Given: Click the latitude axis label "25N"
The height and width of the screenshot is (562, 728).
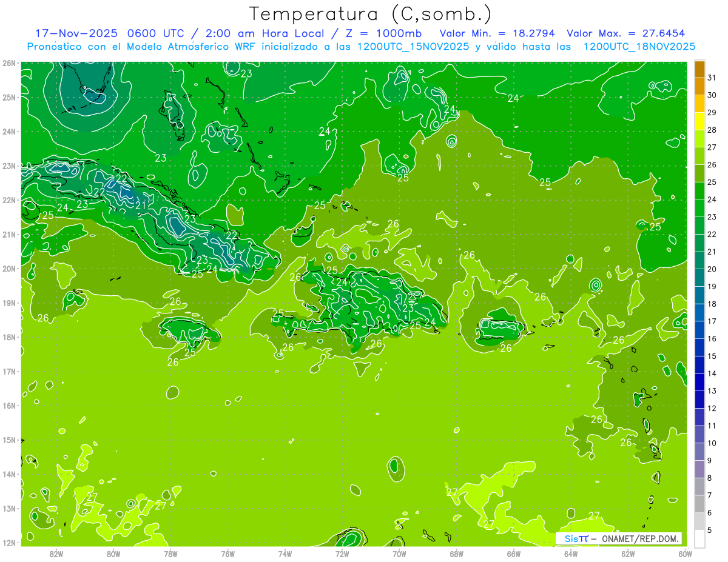Looking at the screenshot, I should tap(8, 97).
